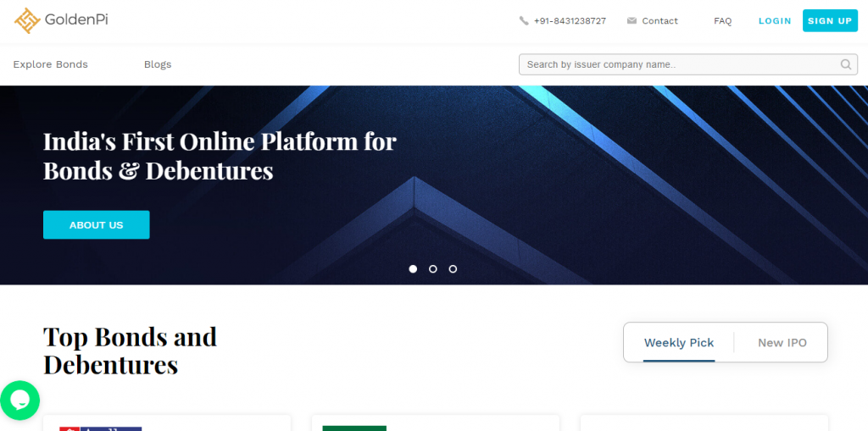
Task: Open the FAQ page link
Action: (722, 21)
